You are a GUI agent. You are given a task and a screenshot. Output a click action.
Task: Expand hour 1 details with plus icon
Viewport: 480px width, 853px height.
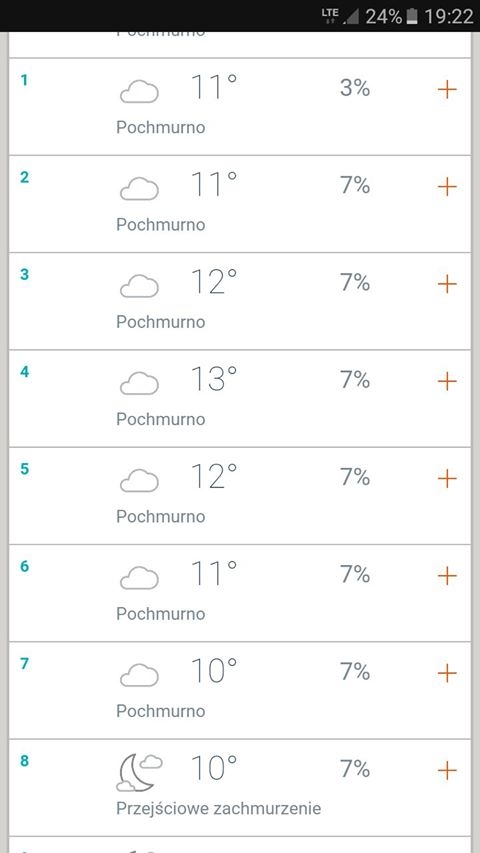447,89
